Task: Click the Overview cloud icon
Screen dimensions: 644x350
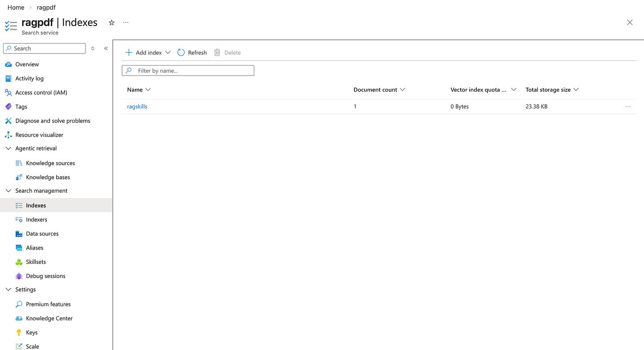Action: [x=8, y=65]
